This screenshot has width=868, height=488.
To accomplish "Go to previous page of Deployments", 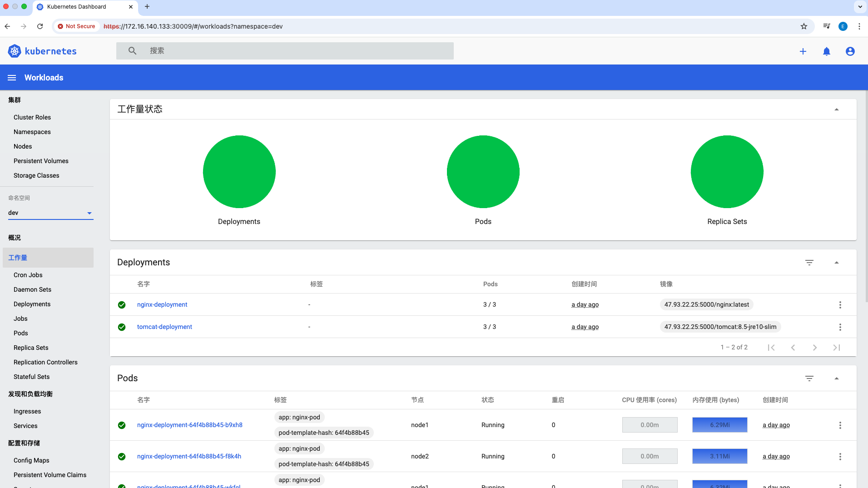I will click(793, 348).
